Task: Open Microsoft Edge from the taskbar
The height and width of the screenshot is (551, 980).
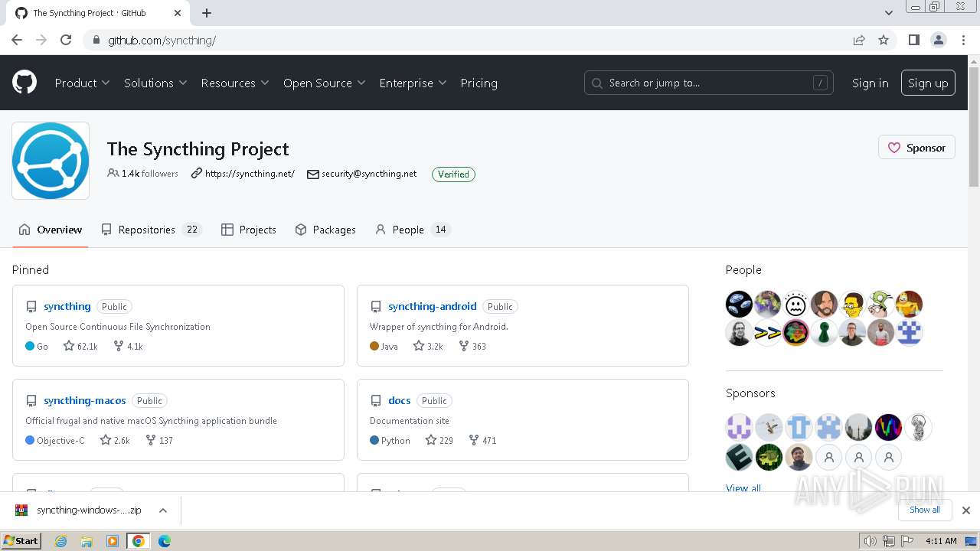Action: 164,541
